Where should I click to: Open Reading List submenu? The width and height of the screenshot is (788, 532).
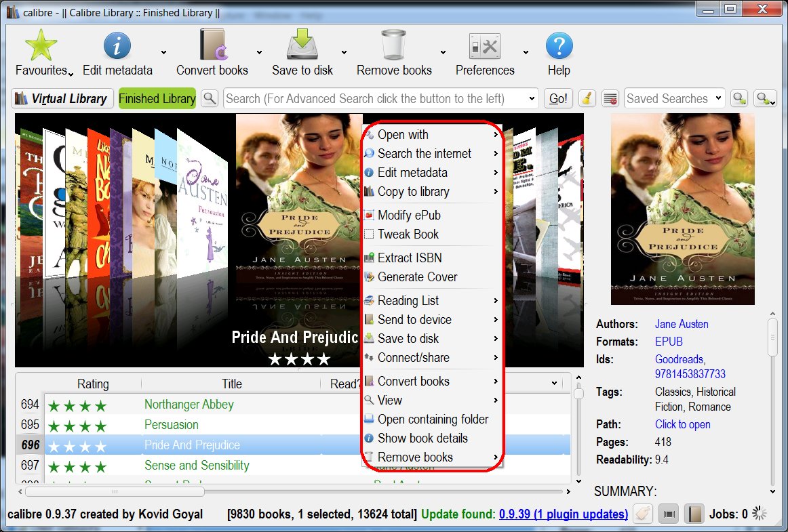click(x=432, y=301)
